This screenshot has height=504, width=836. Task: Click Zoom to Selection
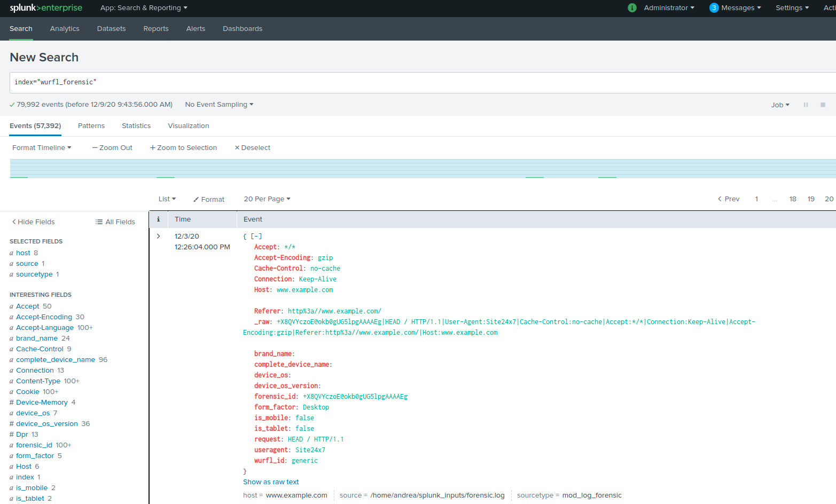click(183, 148)
